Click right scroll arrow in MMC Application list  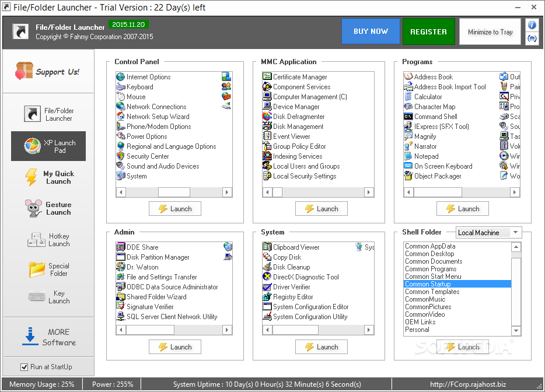[369, 192]
